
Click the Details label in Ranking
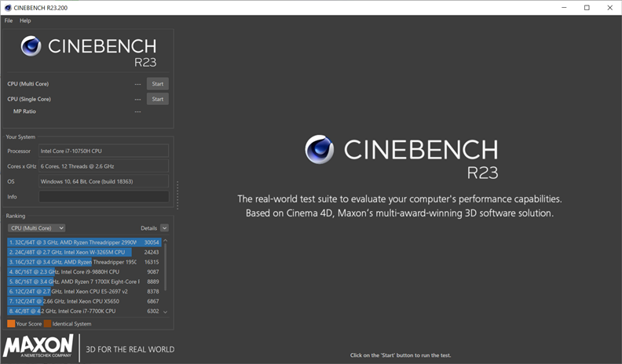pyautogui.click(x=148, y=228)
